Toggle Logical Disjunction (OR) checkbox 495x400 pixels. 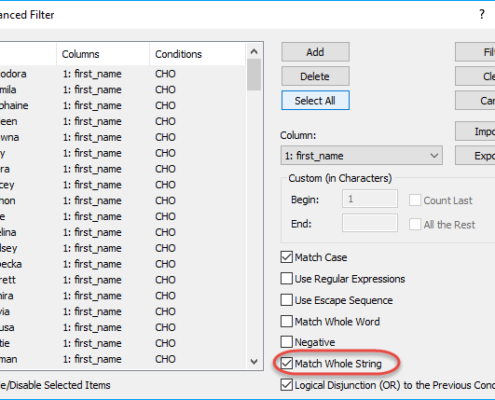click(287, 385)
